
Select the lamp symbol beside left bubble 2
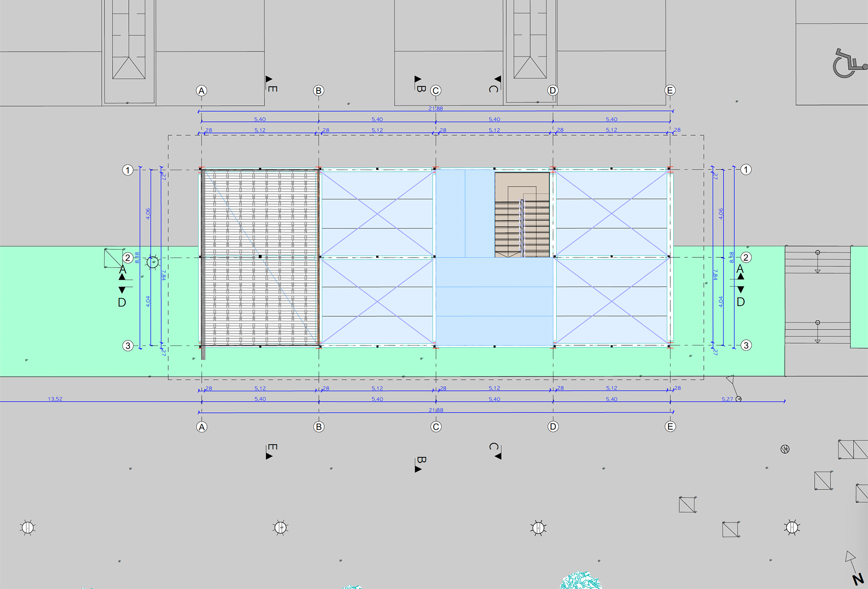pos(153,262)
